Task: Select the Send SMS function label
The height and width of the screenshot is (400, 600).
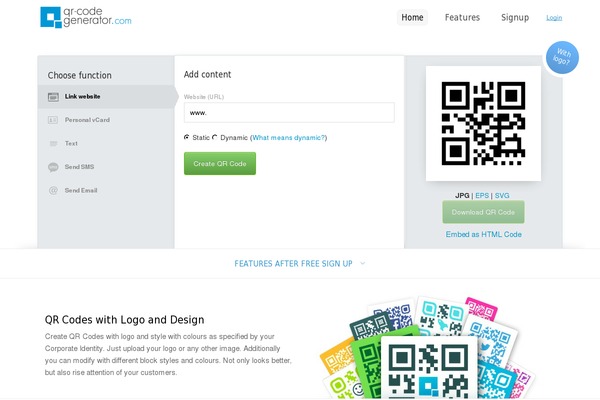Action: coord(79,167)
